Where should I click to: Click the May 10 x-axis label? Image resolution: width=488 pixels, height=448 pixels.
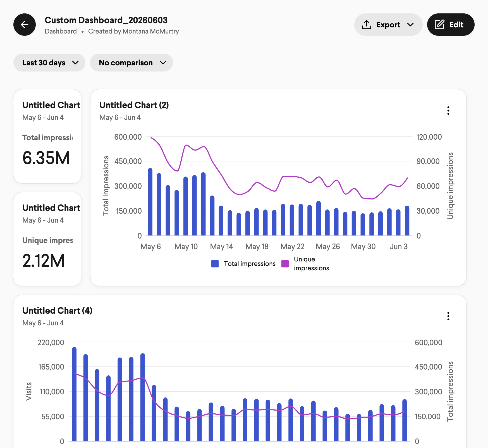coord(186,246)
